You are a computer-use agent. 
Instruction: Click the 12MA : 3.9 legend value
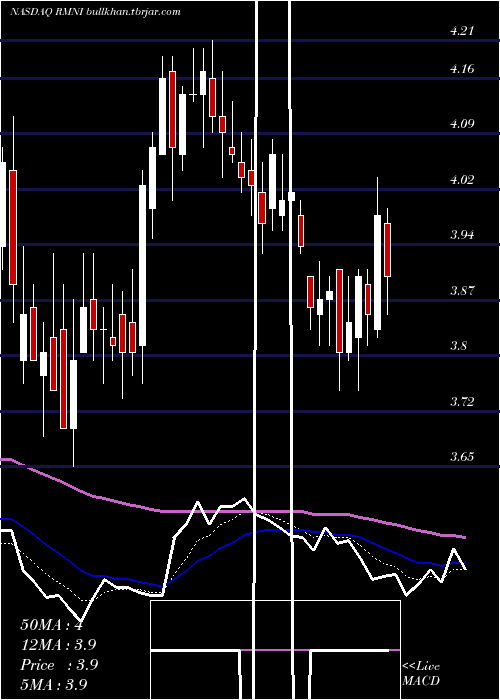(x=58, y=645)
